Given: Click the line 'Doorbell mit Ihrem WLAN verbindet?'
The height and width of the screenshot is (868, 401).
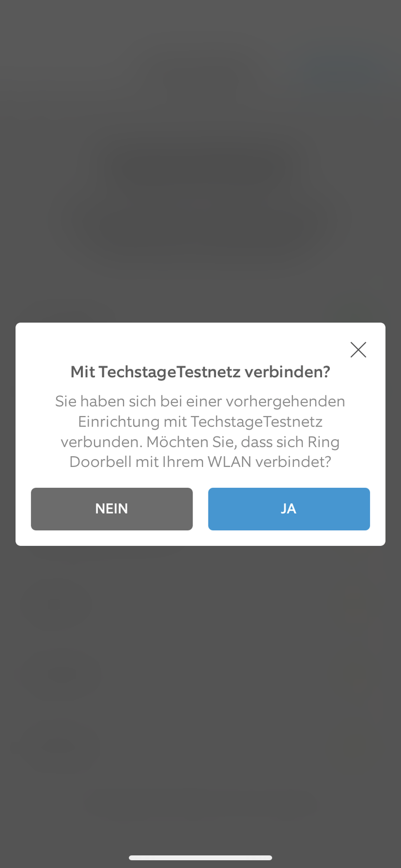Looking at the screenshot, I should (200, 462).
